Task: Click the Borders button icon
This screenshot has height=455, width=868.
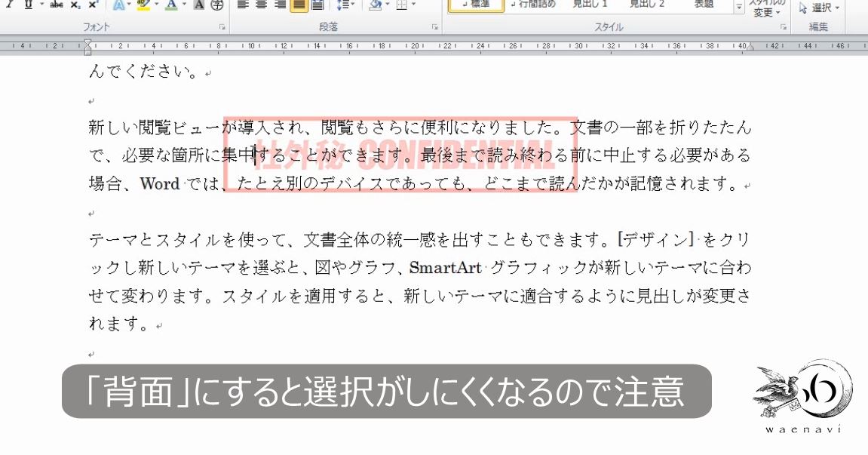Action: click(402, 5)
